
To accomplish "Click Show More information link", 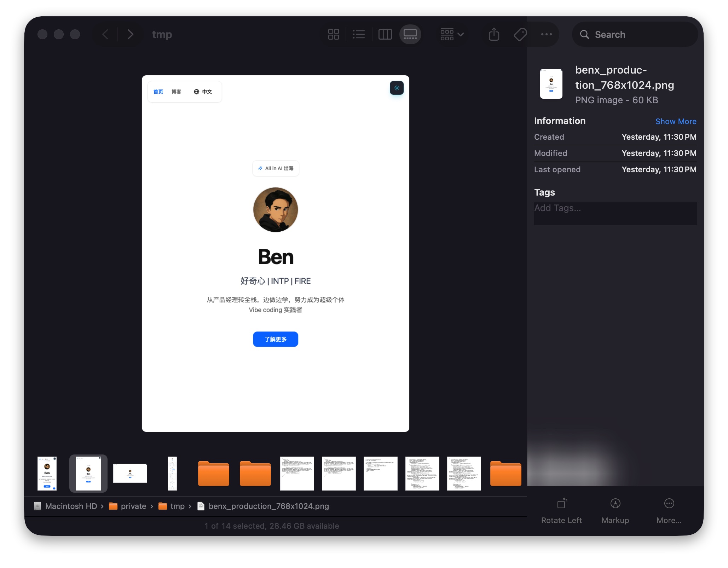I will [675, 121].
